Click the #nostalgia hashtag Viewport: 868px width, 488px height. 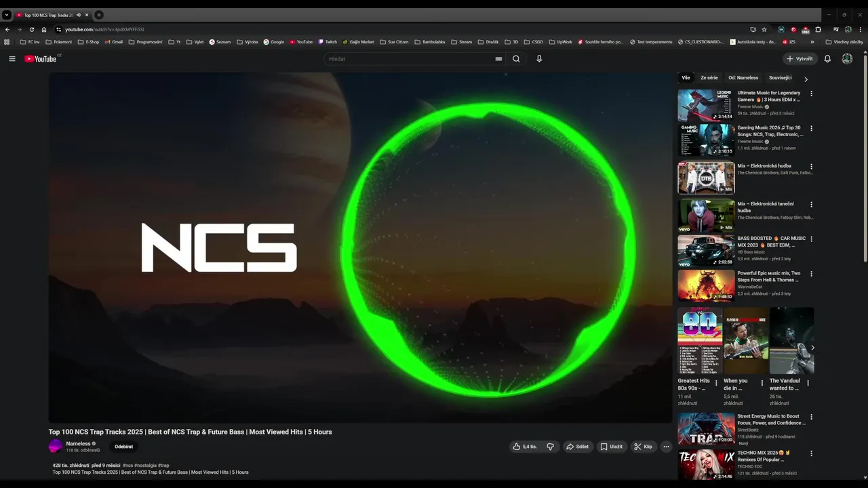coord(145,466)
